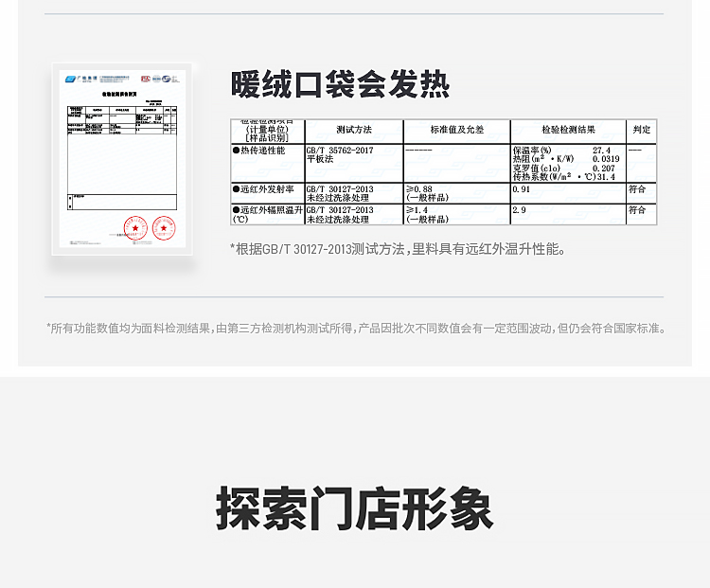
Task: Click the 检验检测结果 column header
Action: pyautogui.click(x=568, y=130)
